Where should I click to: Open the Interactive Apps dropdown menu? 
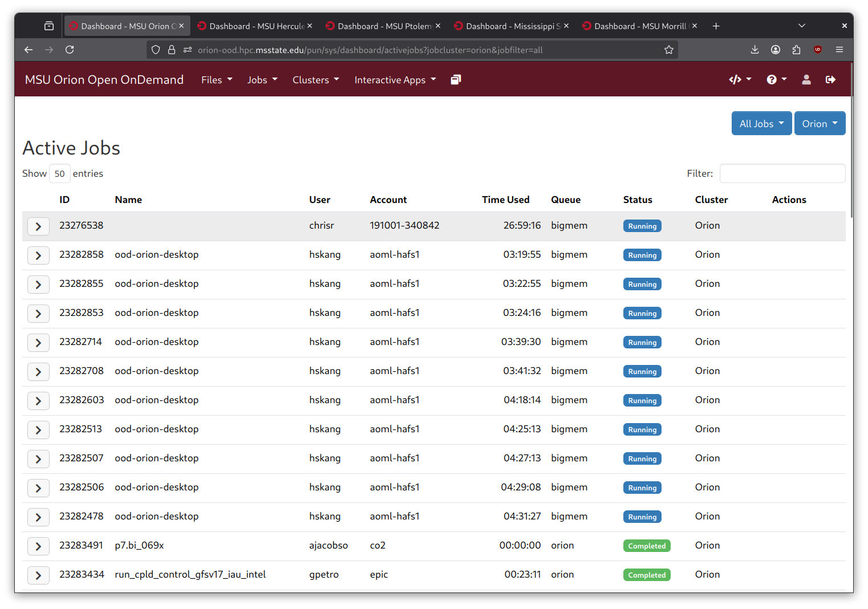pyautogui.click(x=395, y=80)
